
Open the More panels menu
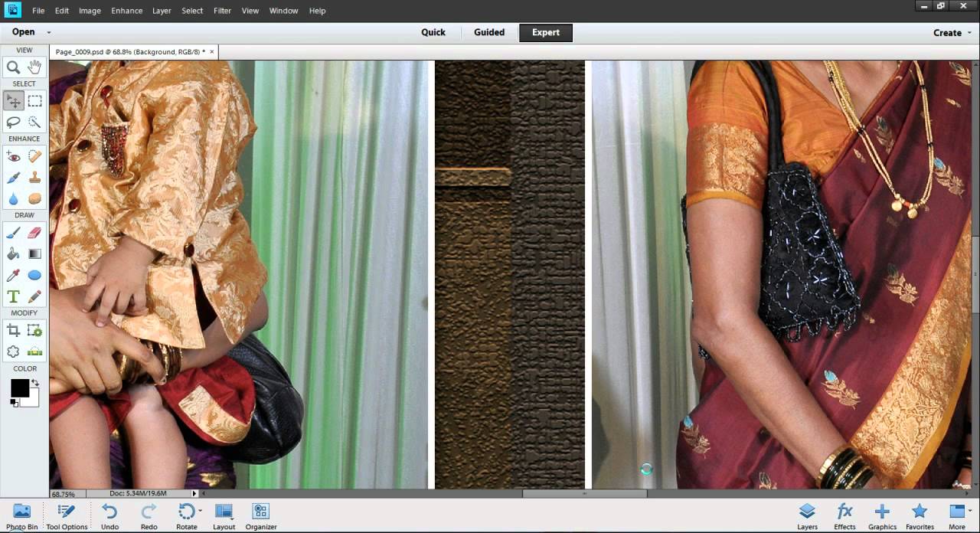click(x=957, y=516)
